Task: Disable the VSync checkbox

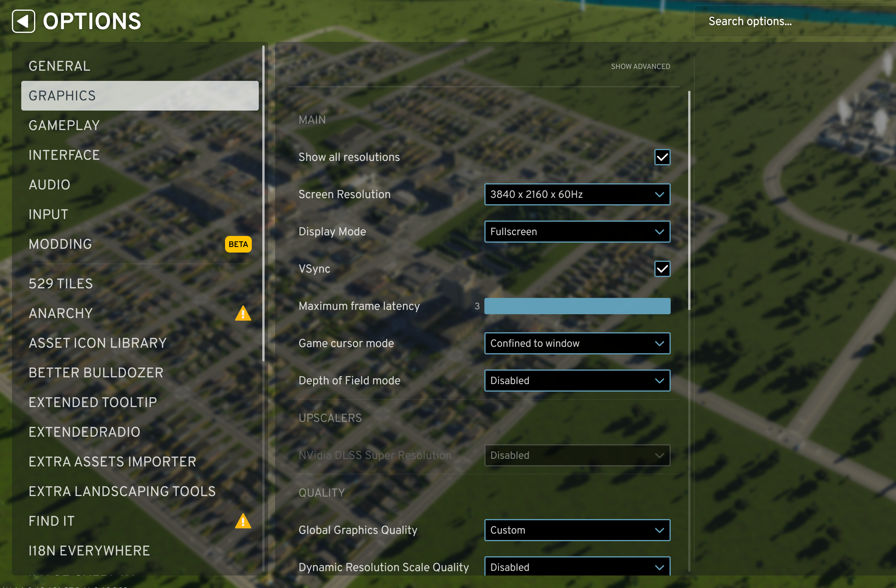Action: click(662, 269)
